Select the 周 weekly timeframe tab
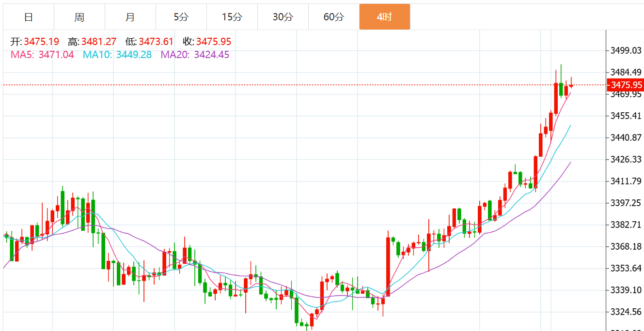The height and width of the screenshot is (331, 644). 79,17
